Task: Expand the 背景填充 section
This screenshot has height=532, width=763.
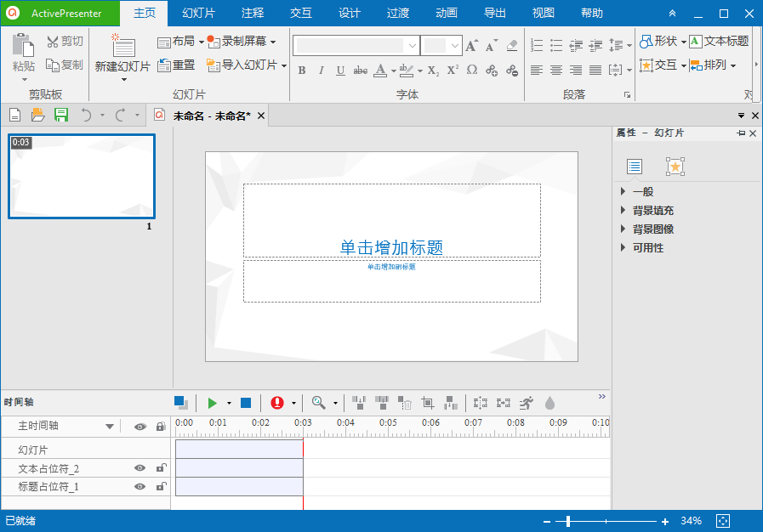Action: 623,210
